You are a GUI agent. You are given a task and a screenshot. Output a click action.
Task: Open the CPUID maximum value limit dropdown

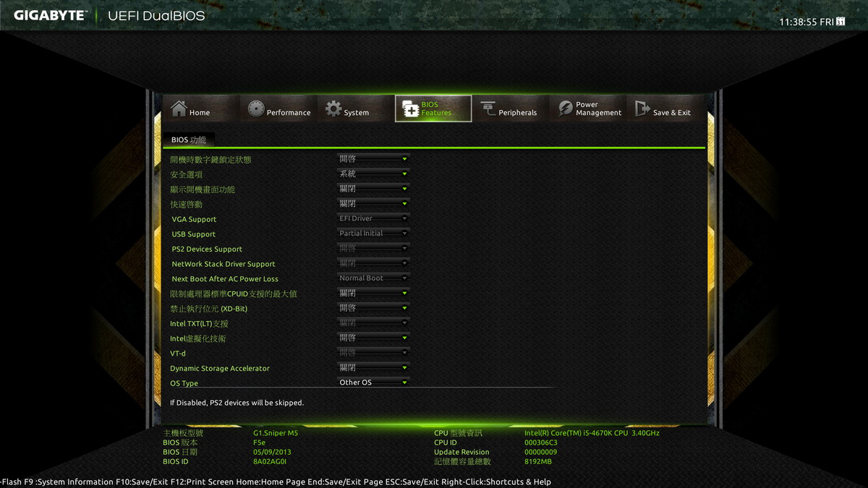(x=373, y=293)
